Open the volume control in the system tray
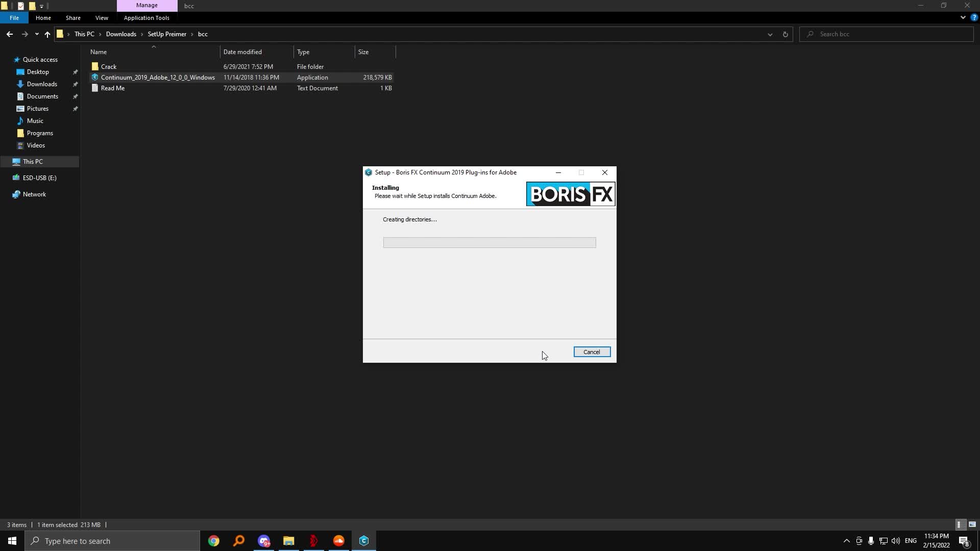The width and height of the screenshot is (980, 551). coord(896,541)
